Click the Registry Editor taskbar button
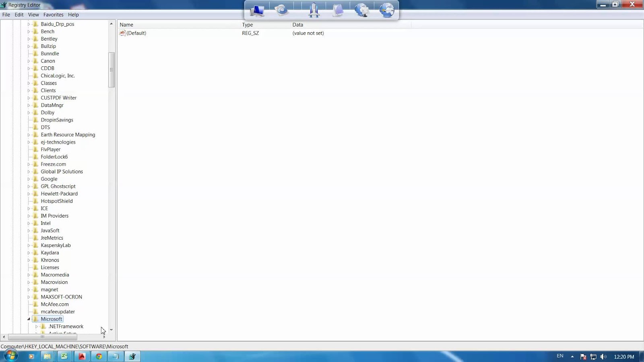 pos(132,356)
